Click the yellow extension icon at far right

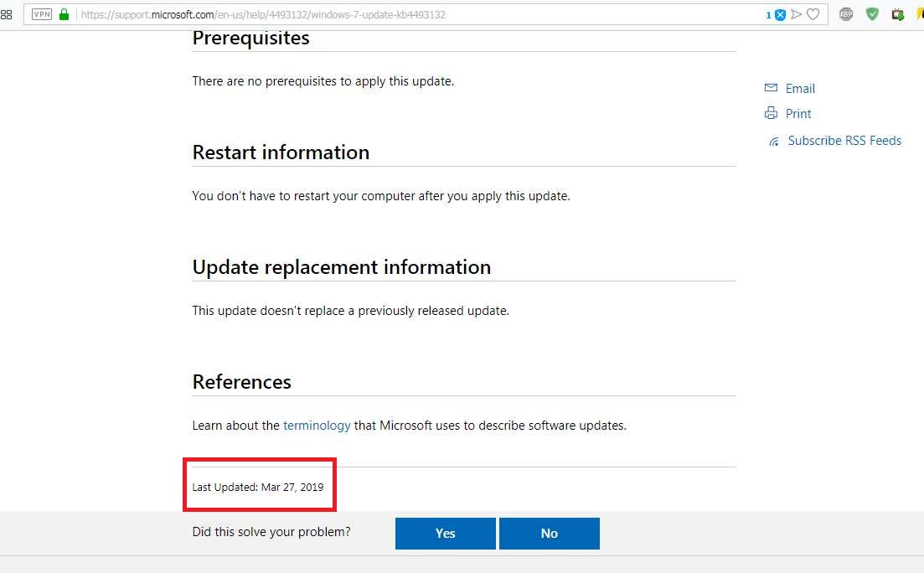point(920,14)
